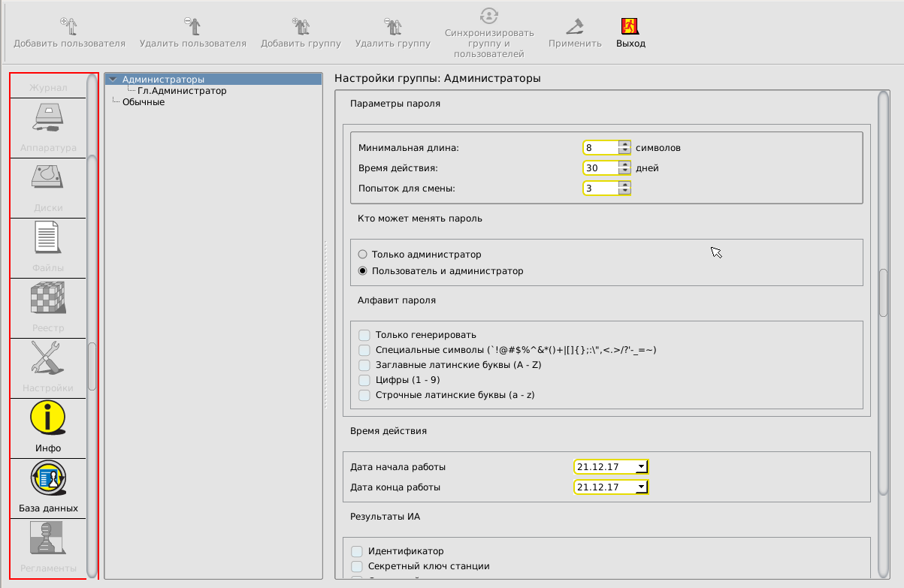Select Гл.Администратор user in tree
This screenshot has width=904, height=588.
(x=182, y=91)
